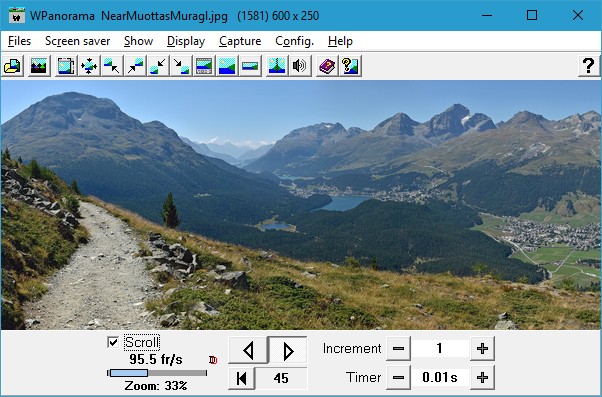Minimize the WPanorama window
Viewport: 602px width, 397px height.
click(487, 15)
